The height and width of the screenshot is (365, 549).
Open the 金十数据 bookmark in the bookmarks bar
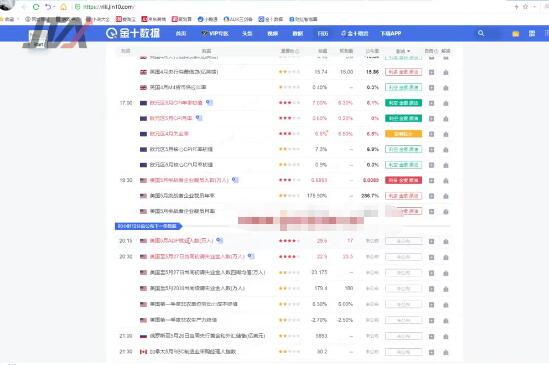click(x=271, y=19)
